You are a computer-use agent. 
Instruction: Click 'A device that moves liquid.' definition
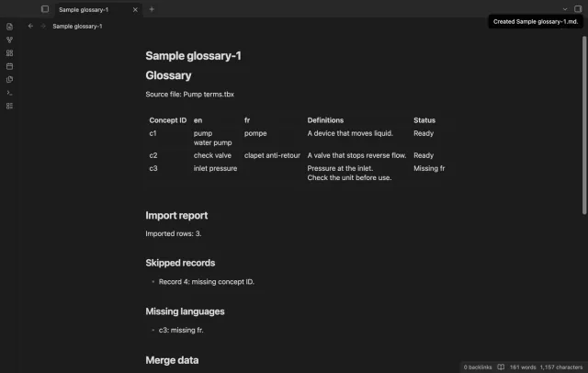pyautogui.click(x=350, y=133)
